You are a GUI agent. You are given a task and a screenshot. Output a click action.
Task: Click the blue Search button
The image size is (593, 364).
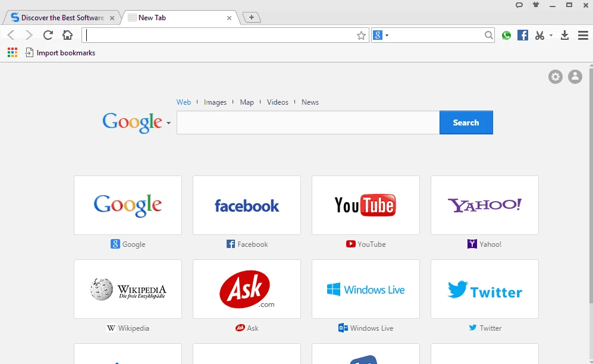coord(466,123)
